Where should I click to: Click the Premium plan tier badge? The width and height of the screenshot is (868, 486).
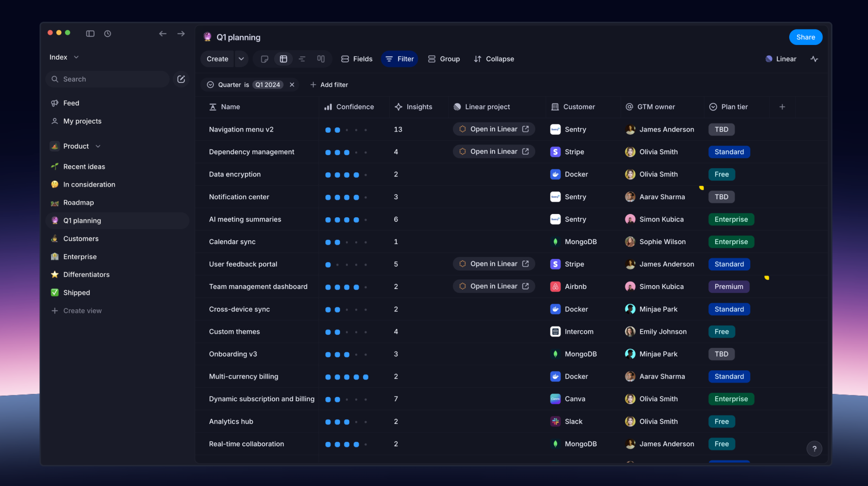729,287
